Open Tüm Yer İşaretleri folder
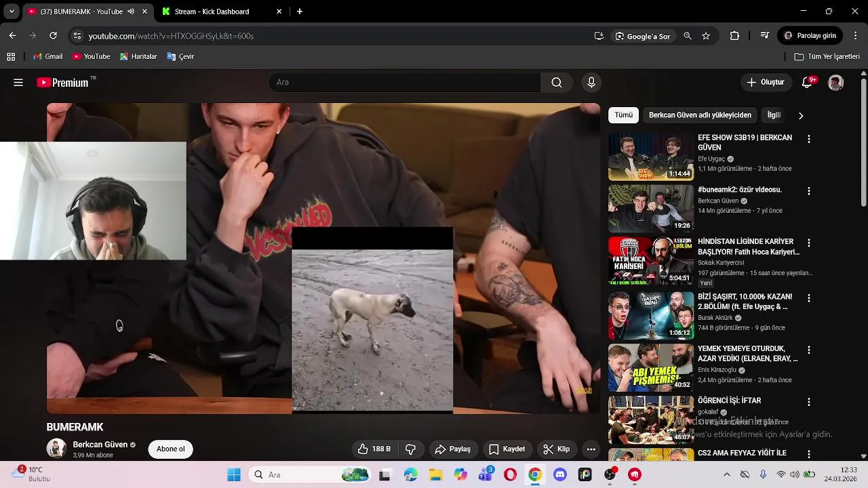The height and width of the screenshot is (488, 868). point(827,57)
